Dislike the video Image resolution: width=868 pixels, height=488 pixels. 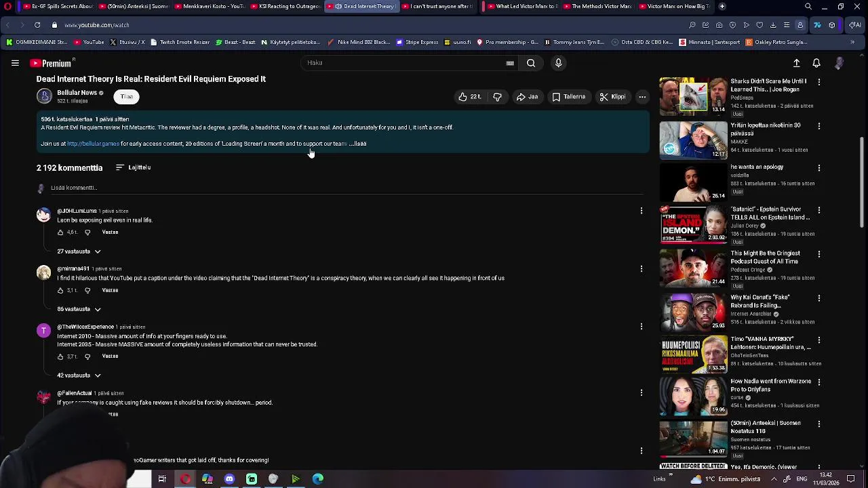(497, 97)
